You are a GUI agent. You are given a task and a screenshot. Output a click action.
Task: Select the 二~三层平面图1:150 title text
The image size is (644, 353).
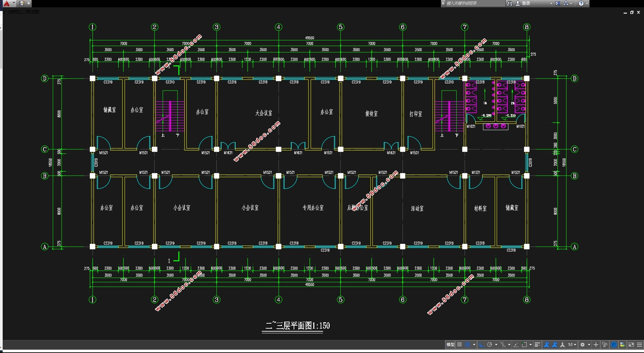(x=297, y=326)
